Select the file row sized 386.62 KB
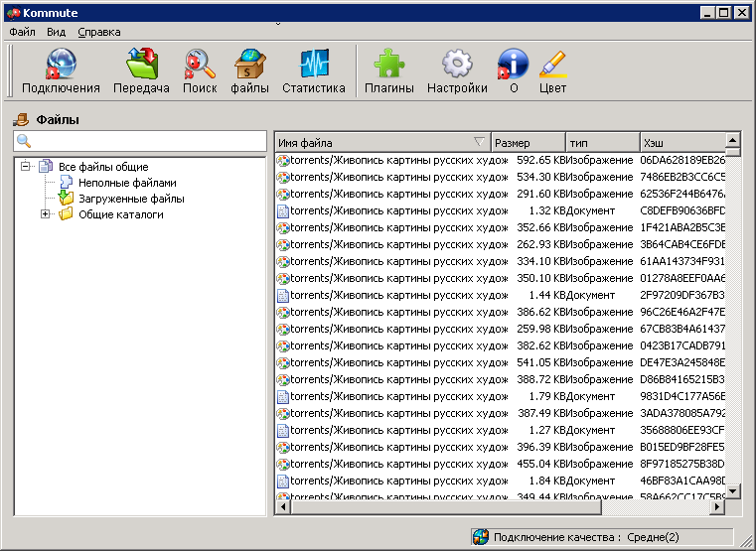This screenshot has width=756, height=551. click(x=501, y=312)
